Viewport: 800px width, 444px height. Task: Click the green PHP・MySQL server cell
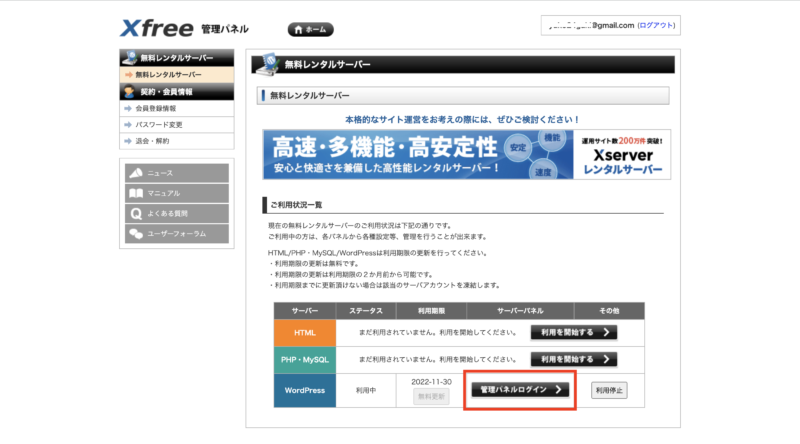(305, 360)
